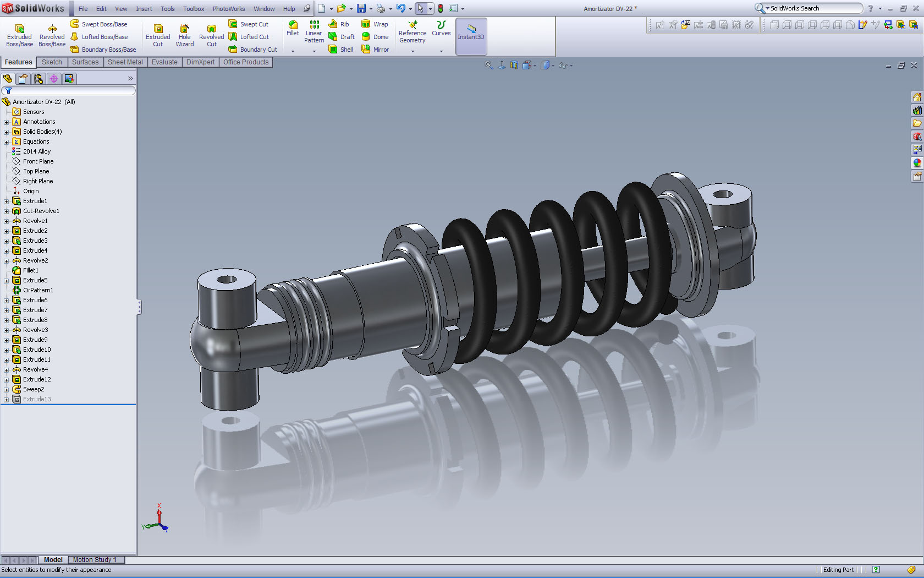
Task: Expand the FeatureManager tabs chevron
Action: pos(130,79)
